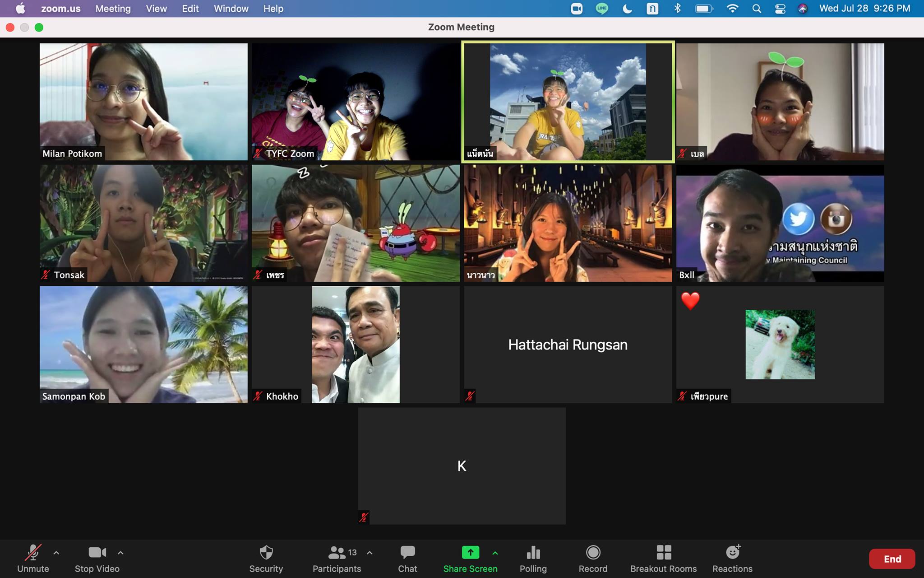This screenshot has width=924, height=578.
Task: Unmute the microphone
Action: [x=33, y=553]
